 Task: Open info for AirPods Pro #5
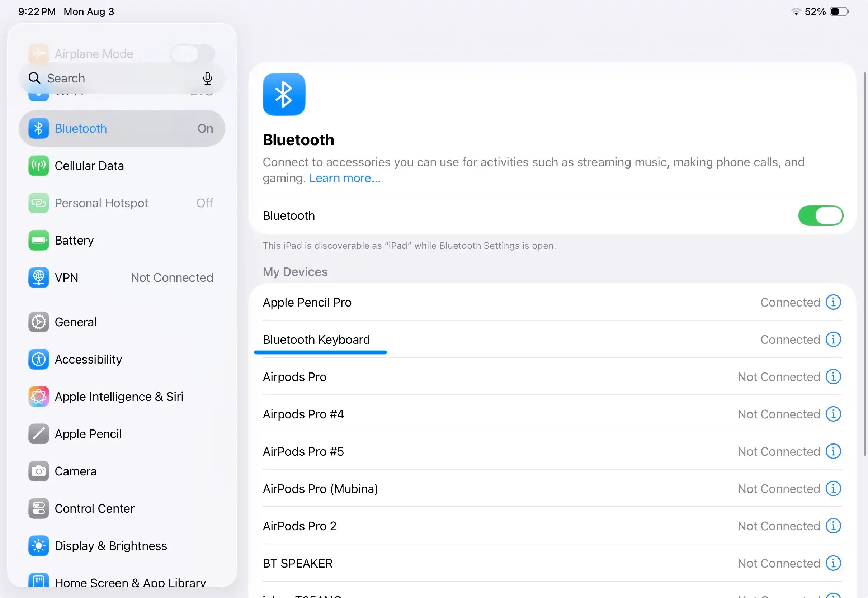pyautogui.click(x=833, y=451)
